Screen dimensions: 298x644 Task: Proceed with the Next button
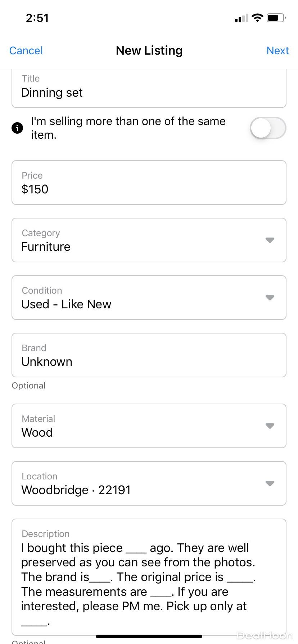[277, 51]
